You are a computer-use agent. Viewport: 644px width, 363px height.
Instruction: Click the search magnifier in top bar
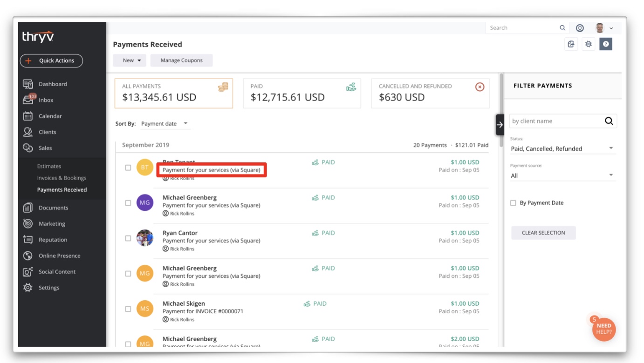click(x=562, y=28)
